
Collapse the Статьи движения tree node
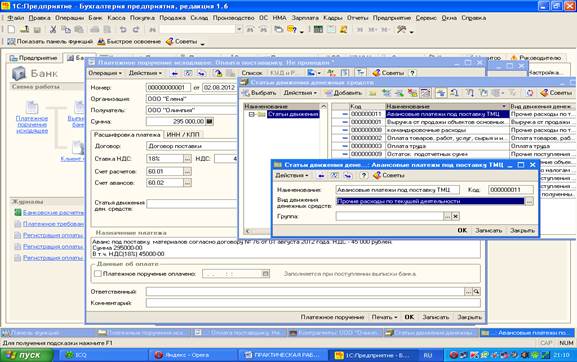[251, 114]
